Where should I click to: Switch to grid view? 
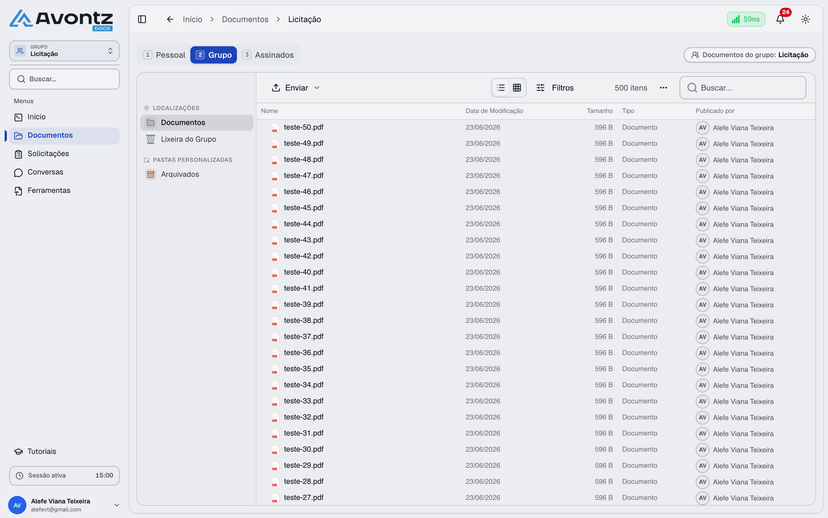[x=517, y=88]
